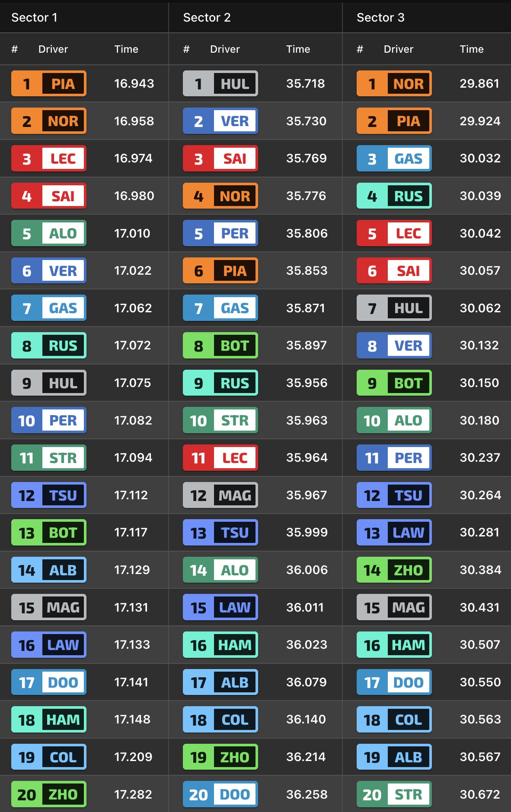Click the NOR badge ranked first in Sector 3
511x812 pixels.
(x=394, y=83)
